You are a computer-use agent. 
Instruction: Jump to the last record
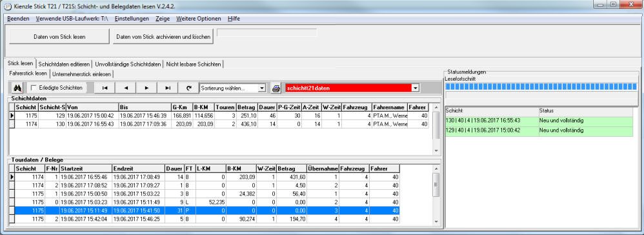click(x=168, y=88)
